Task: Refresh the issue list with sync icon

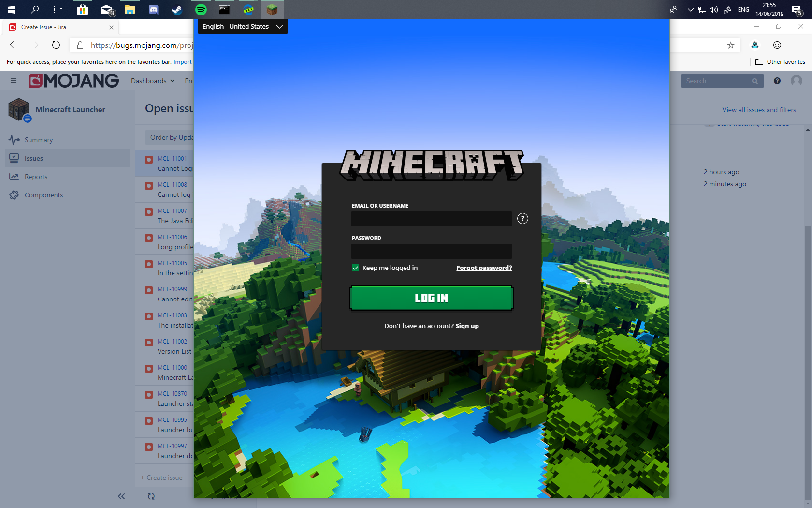Action: pyautogui.click(x=151, y=496)
